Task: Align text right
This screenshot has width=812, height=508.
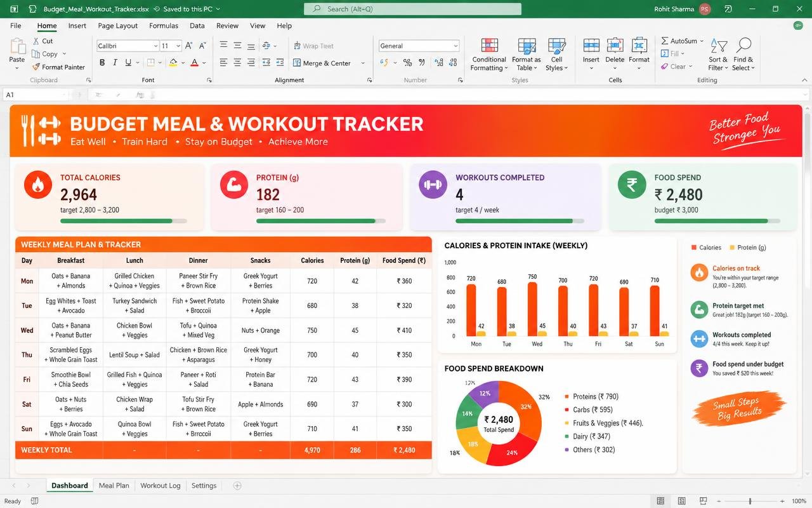Action: click(251, 63)
